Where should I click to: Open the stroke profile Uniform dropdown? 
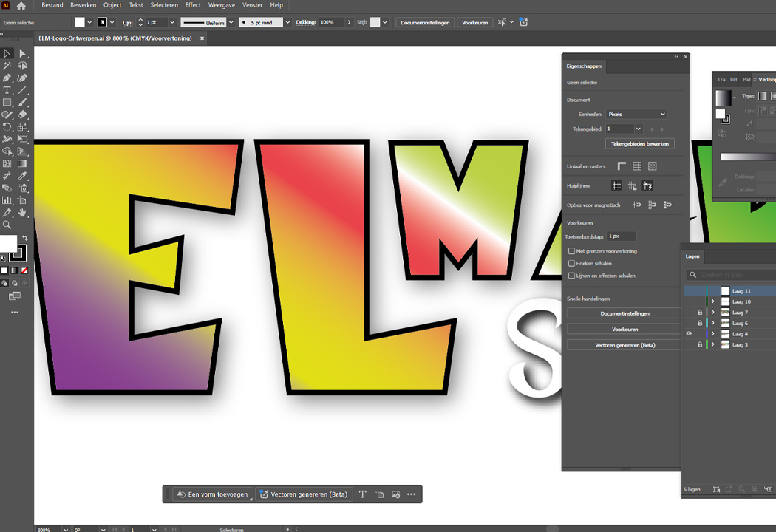pyautogui.click(x=231, y=23)
